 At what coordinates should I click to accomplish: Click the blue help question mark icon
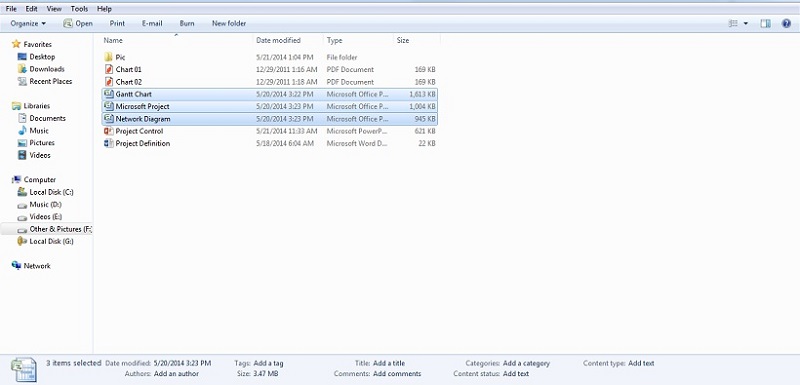(x=786, y=23)
